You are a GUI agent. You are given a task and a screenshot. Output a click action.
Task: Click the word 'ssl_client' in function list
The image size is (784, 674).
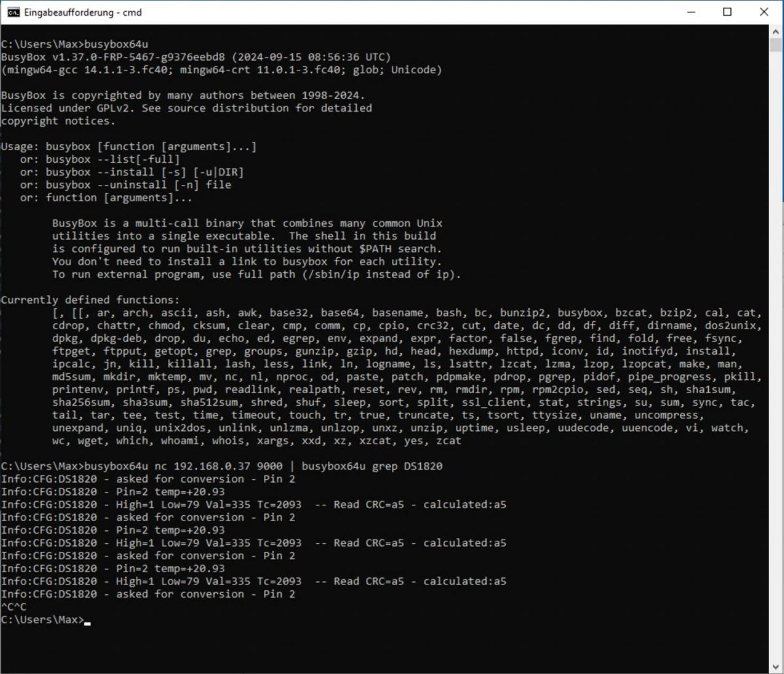tap(494, 403)
